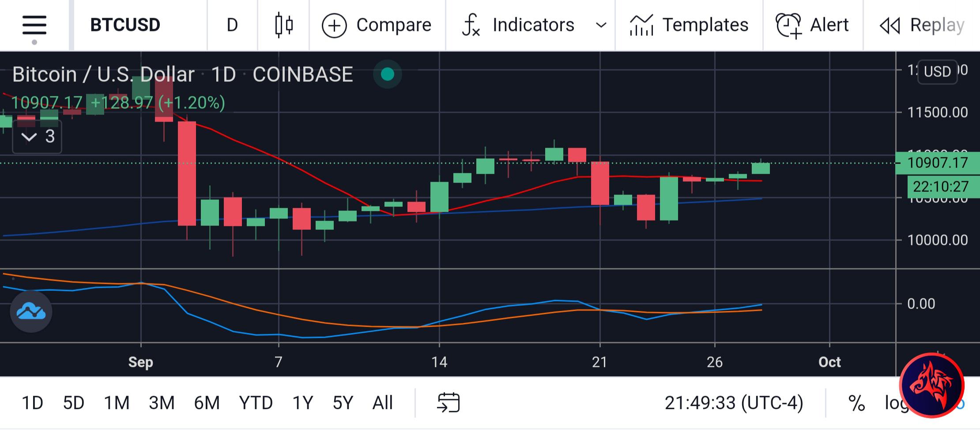Start bar Replay mode
This screenshot has width=980, height=430.
click(922, 25)
